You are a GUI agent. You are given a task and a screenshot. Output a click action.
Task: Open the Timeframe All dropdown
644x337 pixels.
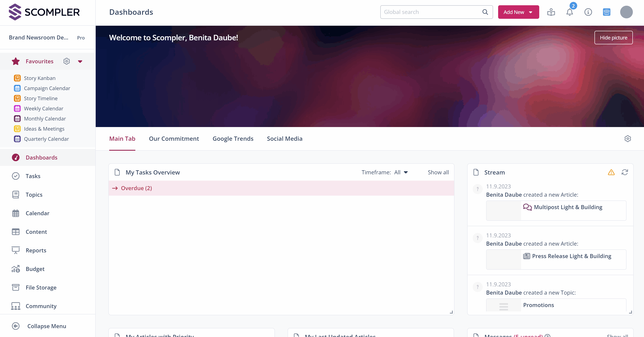pos(401,172)
